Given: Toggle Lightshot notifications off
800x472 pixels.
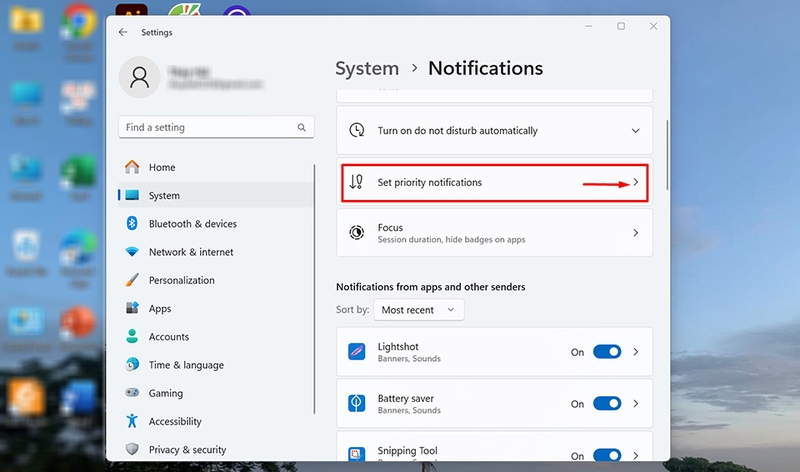Looking at the screenshot, I should pos(607,352).
